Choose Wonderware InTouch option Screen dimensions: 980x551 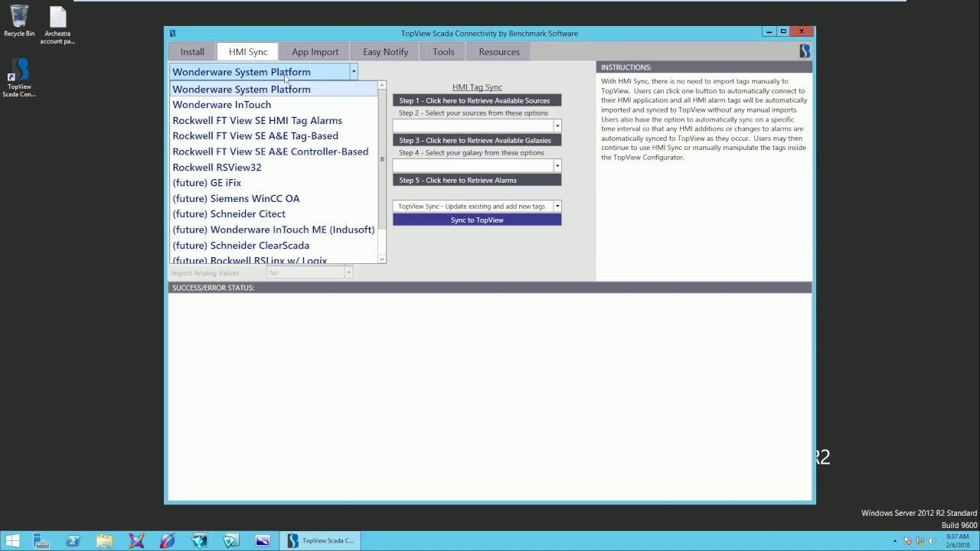(x=274, y=105)
